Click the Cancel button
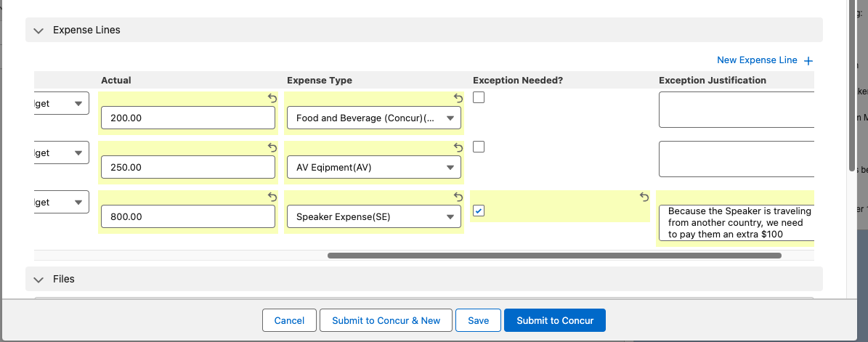Image resolution: width=868 pixels, height=342 pixels. pyautogui.click(x=289, y=320)
